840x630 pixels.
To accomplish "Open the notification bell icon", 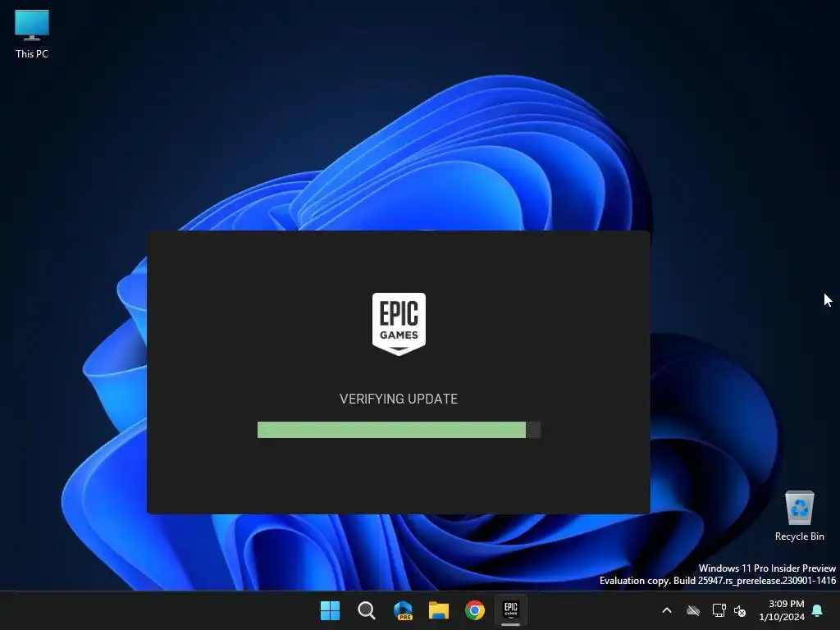I will 818,610.
